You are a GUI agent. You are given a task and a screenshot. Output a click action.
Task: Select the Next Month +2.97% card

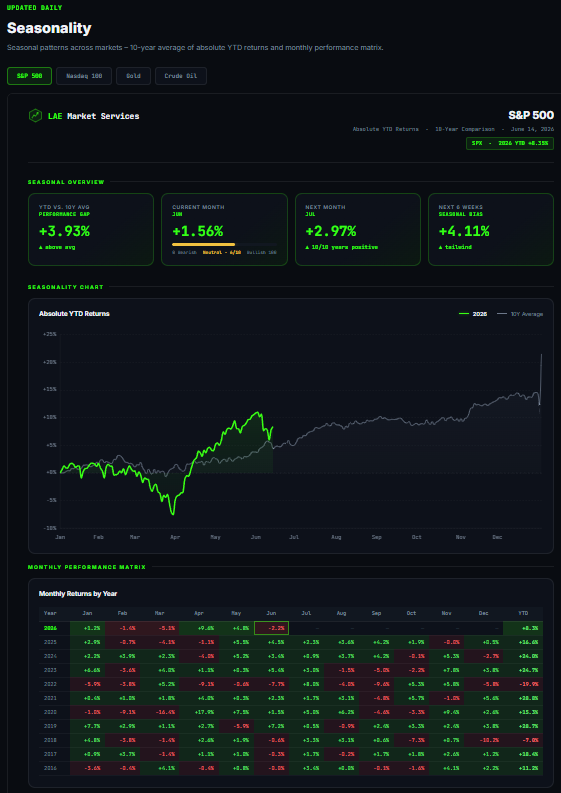click(x=358, y=229)
